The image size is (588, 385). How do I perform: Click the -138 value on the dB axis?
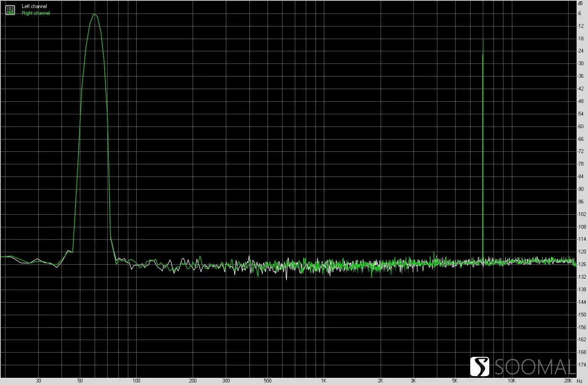581,290
